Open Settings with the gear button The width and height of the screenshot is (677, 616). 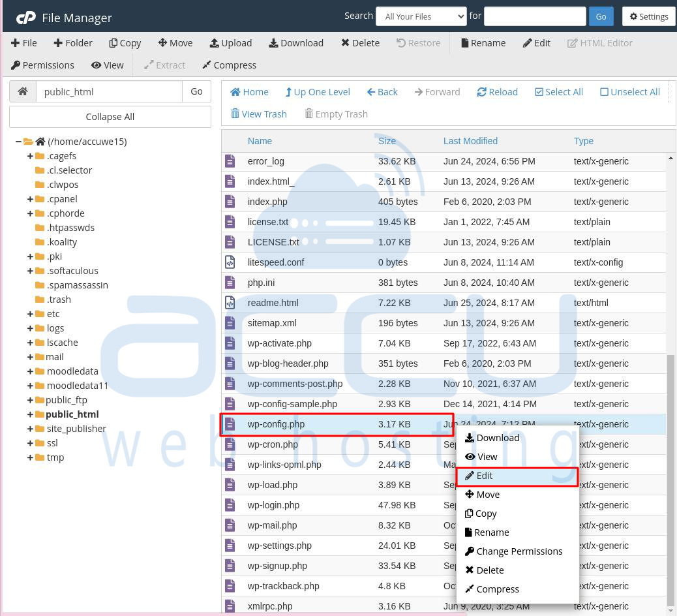[649, 16]
